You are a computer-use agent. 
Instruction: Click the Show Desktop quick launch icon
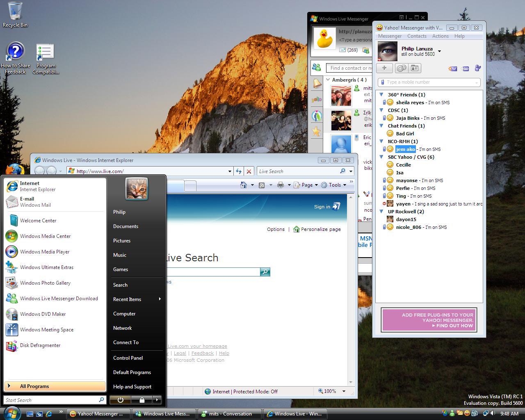pyautogui.click(x=30, y=414)
